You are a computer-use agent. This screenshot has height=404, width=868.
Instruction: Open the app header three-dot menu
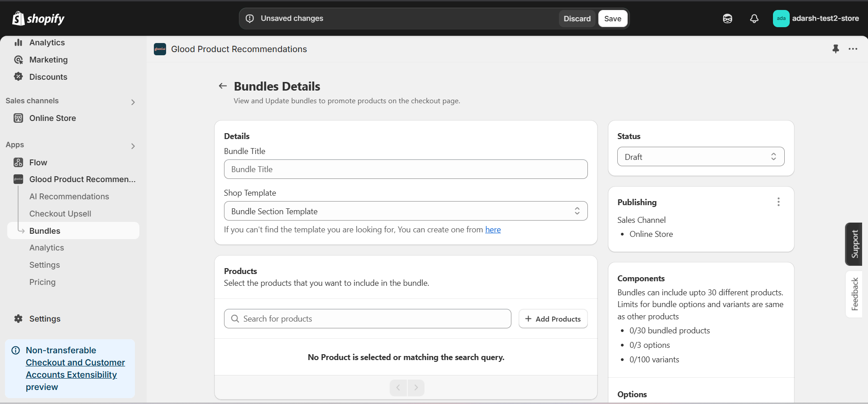[853, 49]
